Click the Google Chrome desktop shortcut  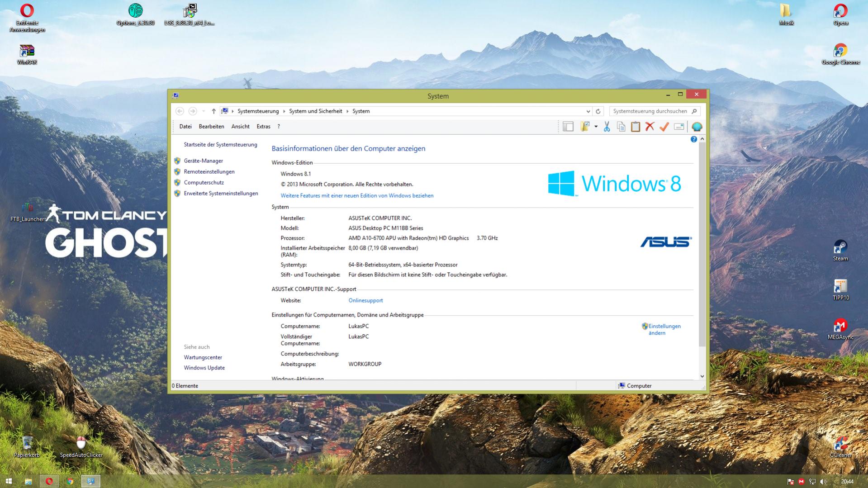(x=840, y=54)
